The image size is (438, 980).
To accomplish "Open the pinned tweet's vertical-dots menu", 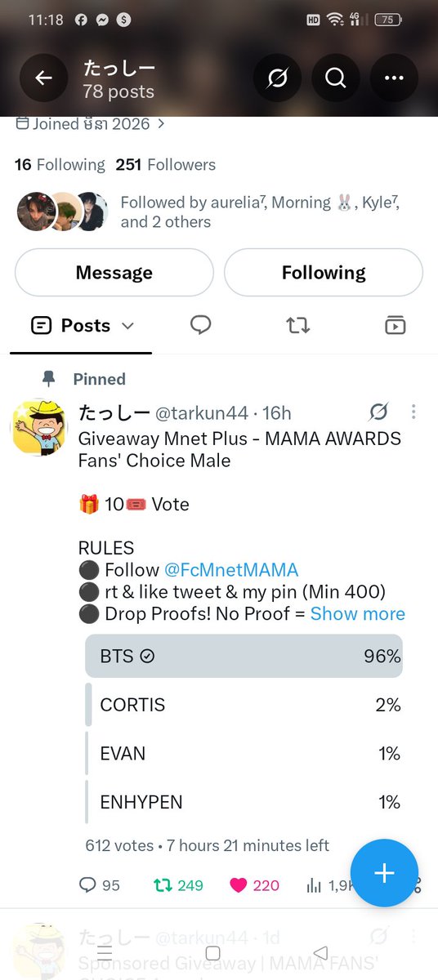I will click(413, 412).
